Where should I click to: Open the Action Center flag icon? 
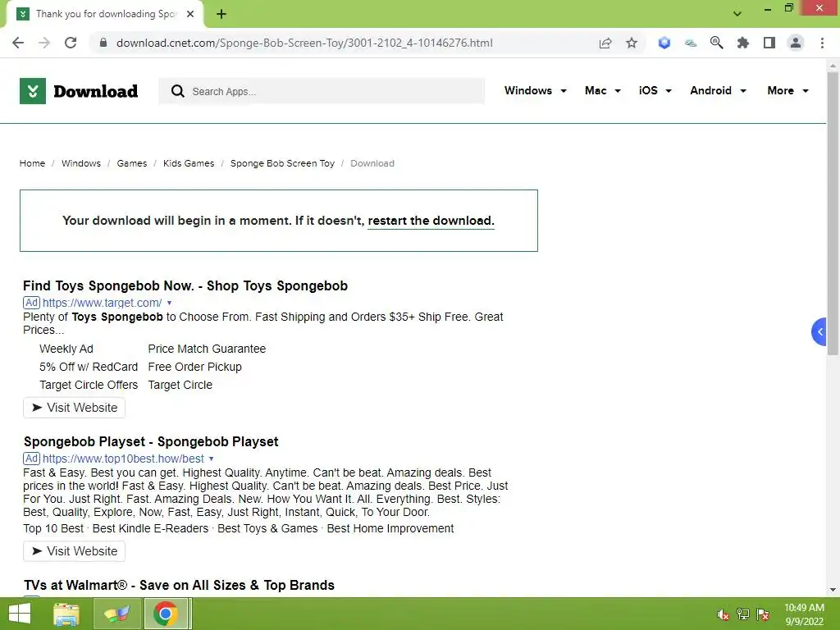[763, 614]
